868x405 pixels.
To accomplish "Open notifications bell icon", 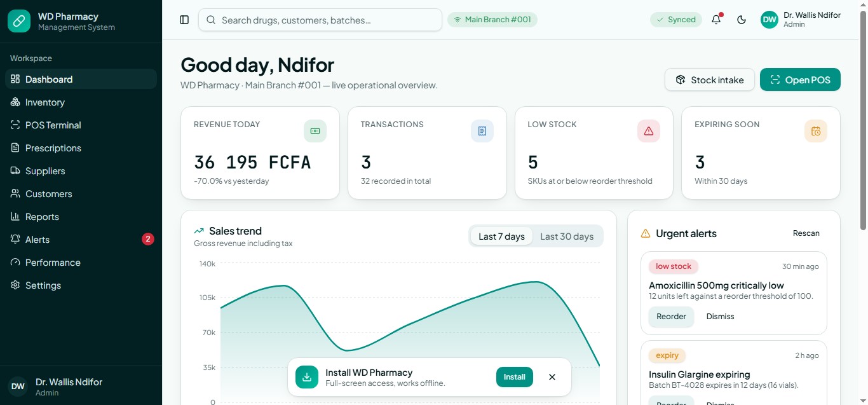I will pyautogui.click(x=716, y=20).
